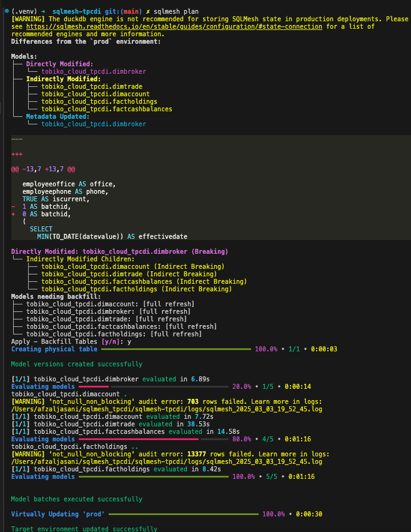Click the 'sqlmesh plan' command text
Image resolution: width=411 pixels, height=532 pixels.
tap(176, 11)
